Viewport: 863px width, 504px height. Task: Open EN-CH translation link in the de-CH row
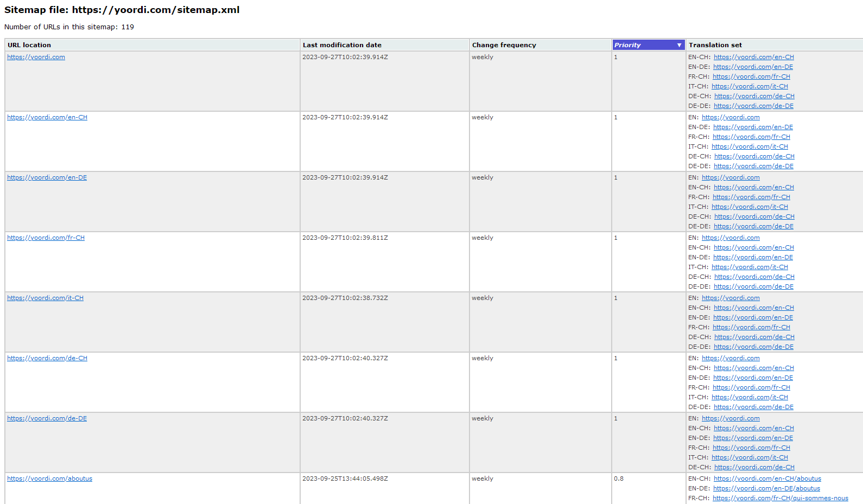(753, 368)
